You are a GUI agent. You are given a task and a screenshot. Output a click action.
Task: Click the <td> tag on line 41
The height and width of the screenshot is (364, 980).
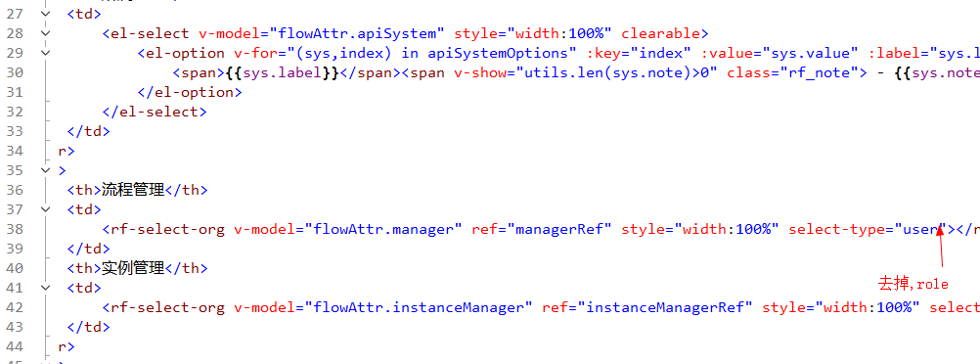pyautogui.click(x=84, y=288)
